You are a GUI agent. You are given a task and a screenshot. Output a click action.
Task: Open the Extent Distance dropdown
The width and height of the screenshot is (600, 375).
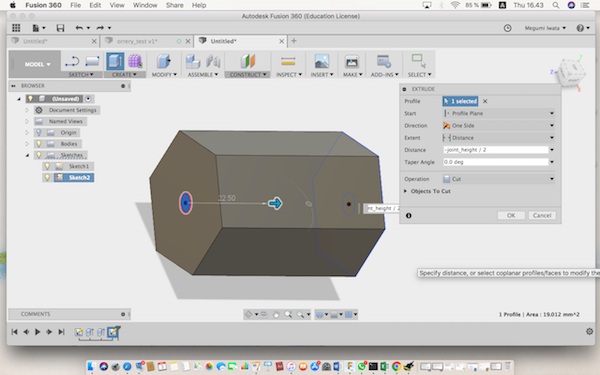click(x=499, y=138)
